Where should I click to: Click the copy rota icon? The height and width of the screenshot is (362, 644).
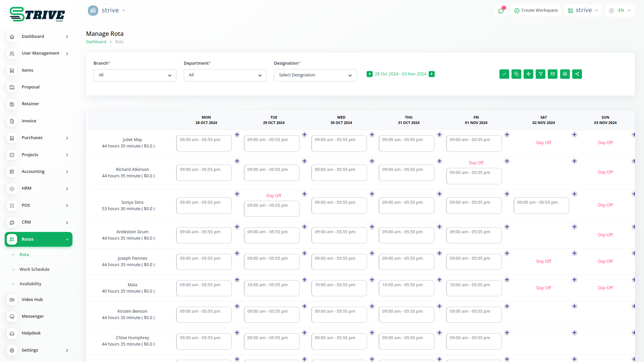coord(516,74)
